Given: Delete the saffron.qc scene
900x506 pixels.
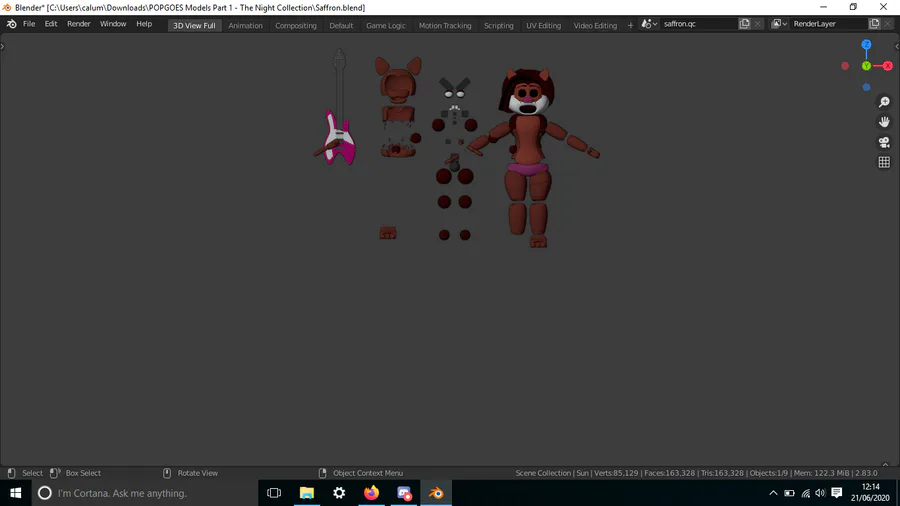Looking at the screenshot, I should click(758, 24).
